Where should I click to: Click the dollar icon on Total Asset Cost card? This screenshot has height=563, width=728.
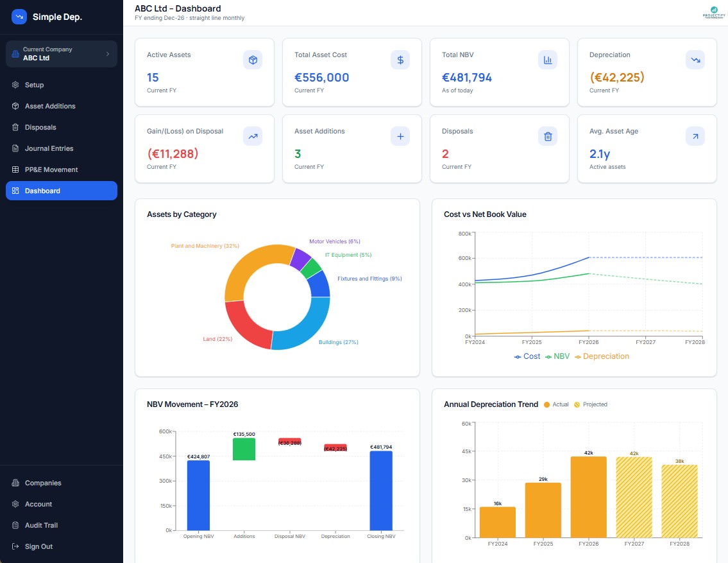pyautogui.click(x=400, y=60)
